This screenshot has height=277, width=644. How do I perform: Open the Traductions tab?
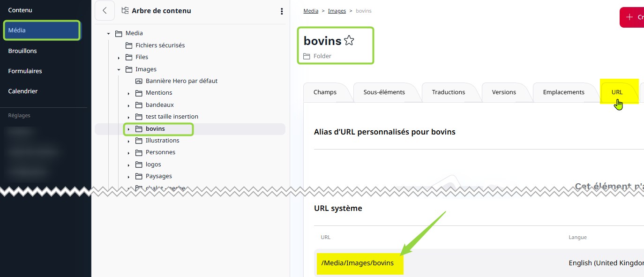click(449, 92)
